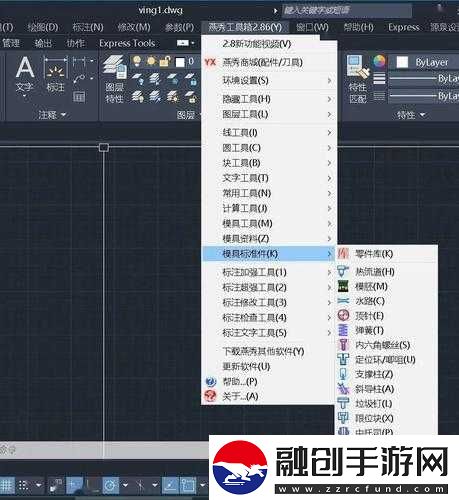Open the 标注(N) menu

tap(88, 27)
